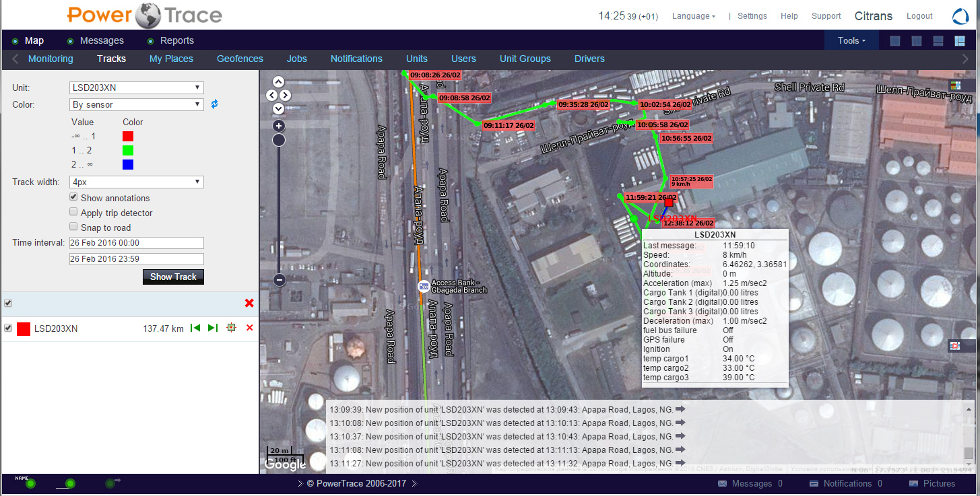Open the Track width dropdown

point(137,182)
